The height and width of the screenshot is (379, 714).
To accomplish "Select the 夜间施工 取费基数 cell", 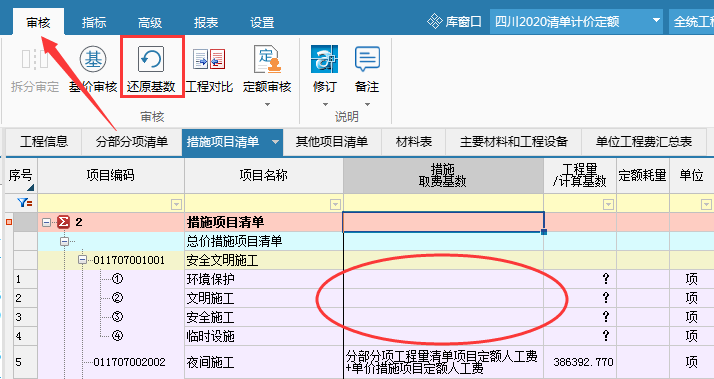I will (444, 363).
